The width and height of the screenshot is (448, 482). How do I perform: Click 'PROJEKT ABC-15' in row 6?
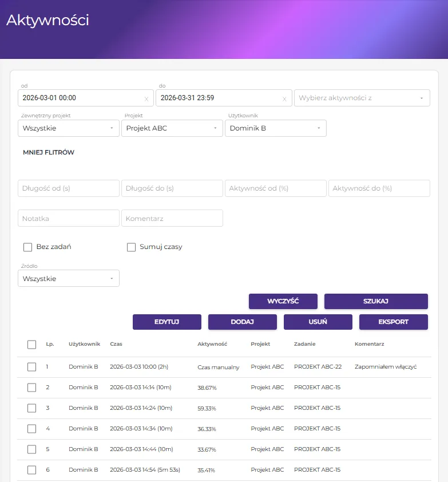tap(317, 470)
